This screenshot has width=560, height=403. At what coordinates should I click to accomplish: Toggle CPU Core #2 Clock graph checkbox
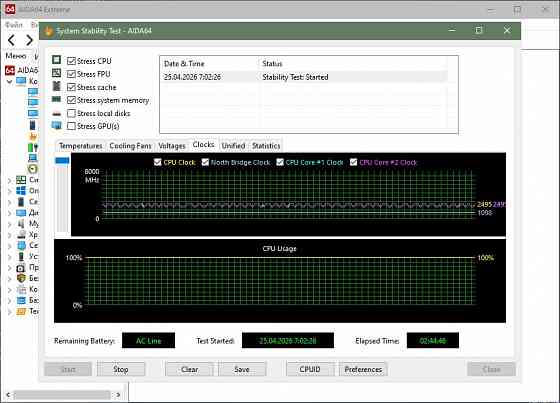[354, 162]
